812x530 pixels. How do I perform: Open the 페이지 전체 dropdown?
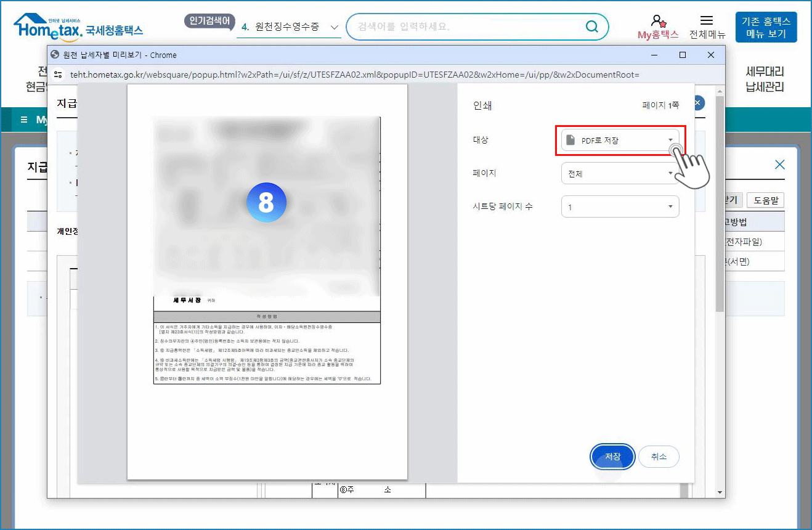tap(620, 174)
